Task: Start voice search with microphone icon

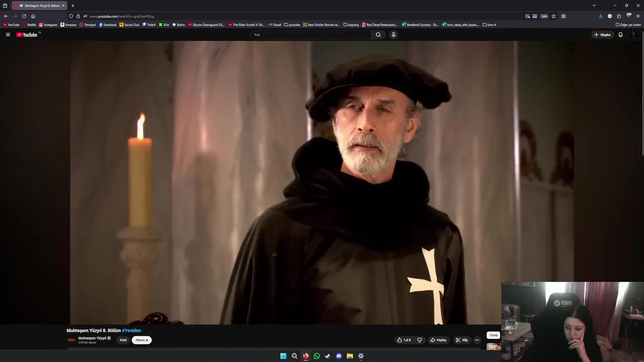Action: 393,35
